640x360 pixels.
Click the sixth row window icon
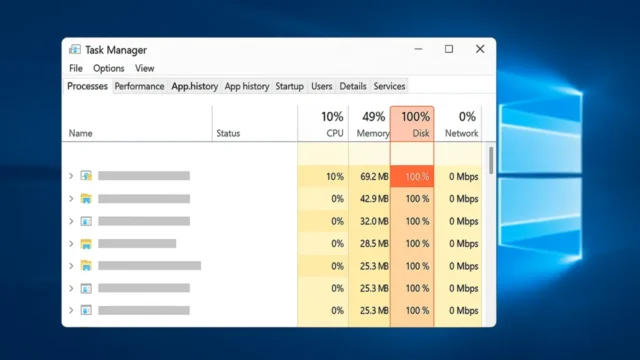coord(86,289)
